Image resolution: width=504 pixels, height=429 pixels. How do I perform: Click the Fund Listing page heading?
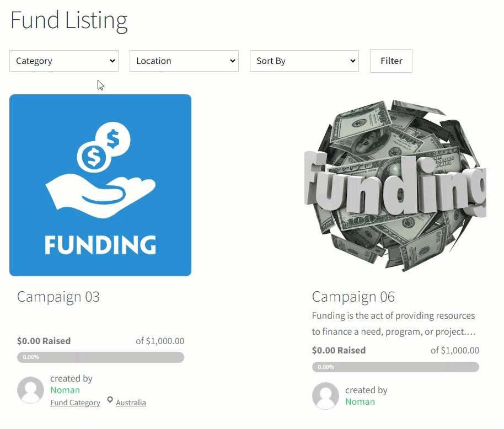(69, 20)
